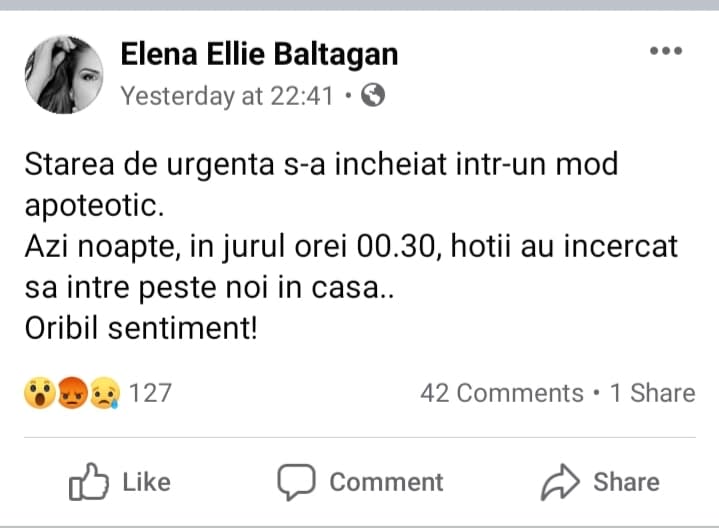Click the angry reaction emoji
Screen dimensions: 719x528
pos(71,393)
